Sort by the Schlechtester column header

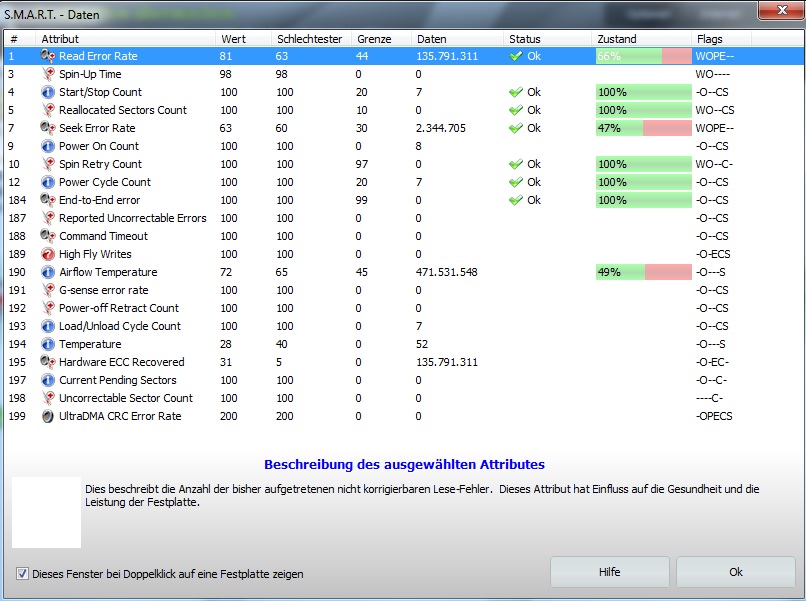[x=311, y=39]
